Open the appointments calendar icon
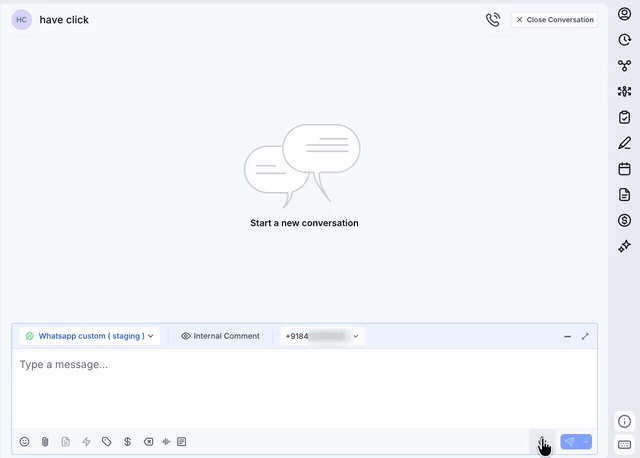This screenshot has width=640, height=458. pyautogui.click(x=624, y=169)
